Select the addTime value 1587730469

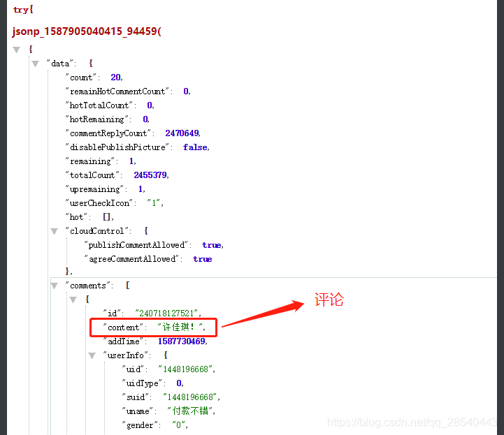click(x=181, y=341)
